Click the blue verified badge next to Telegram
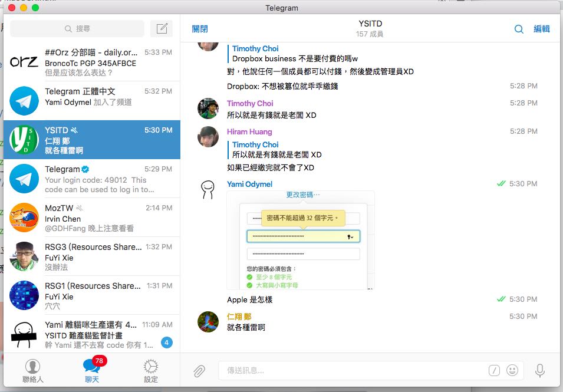563x392 pixels. click(x=85, y=169)
